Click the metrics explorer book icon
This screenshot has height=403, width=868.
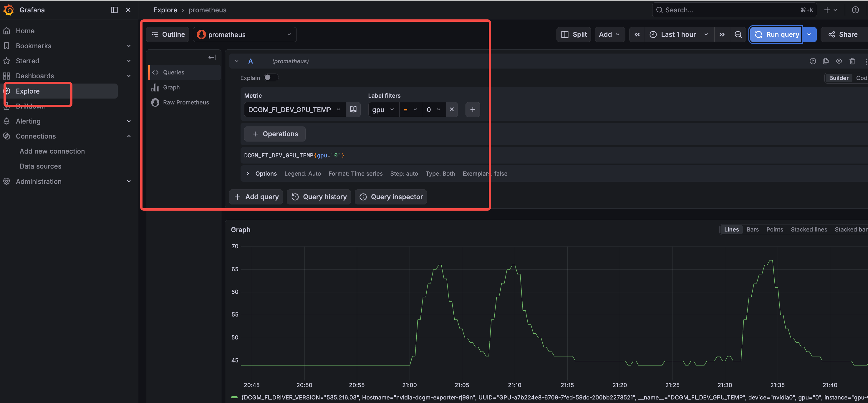[353, 109]
